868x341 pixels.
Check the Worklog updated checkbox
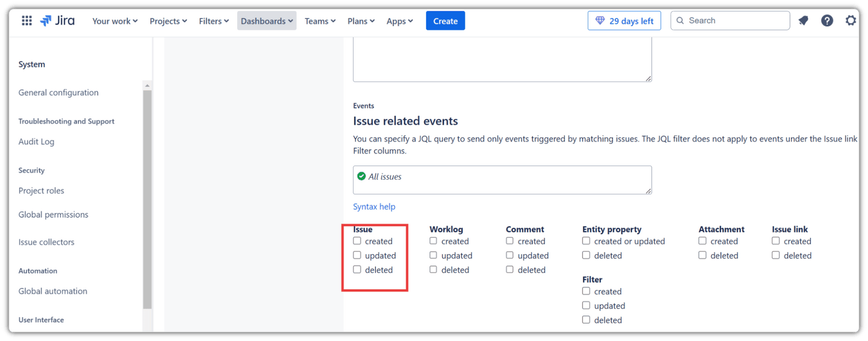433,255
